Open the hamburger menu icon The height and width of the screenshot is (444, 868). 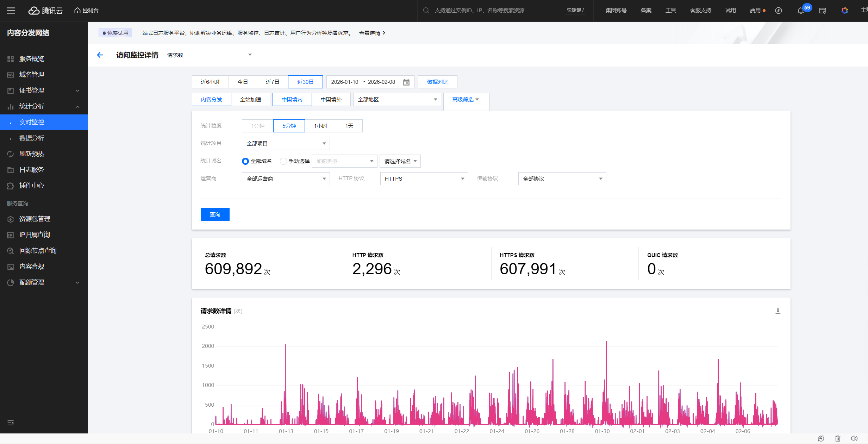coord(11,11)
